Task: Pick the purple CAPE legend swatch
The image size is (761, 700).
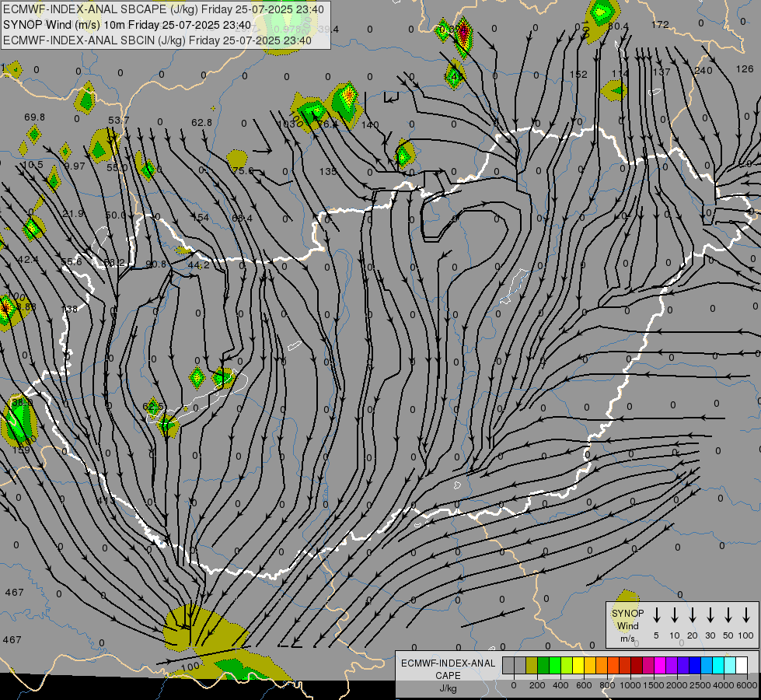Action: pyautogui.click(x=671, y=665)
